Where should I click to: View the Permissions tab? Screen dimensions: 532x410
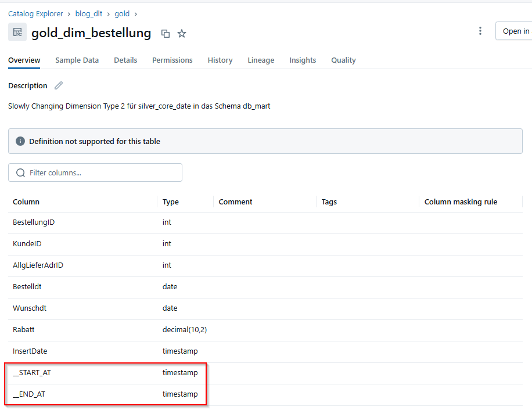click(172, 60)
